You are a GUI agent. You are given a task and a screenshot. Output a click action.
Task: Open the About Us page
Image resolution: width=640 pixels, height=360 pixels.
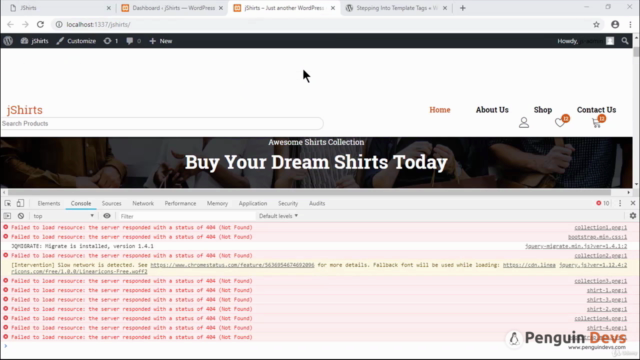click(x=492, y=110)
